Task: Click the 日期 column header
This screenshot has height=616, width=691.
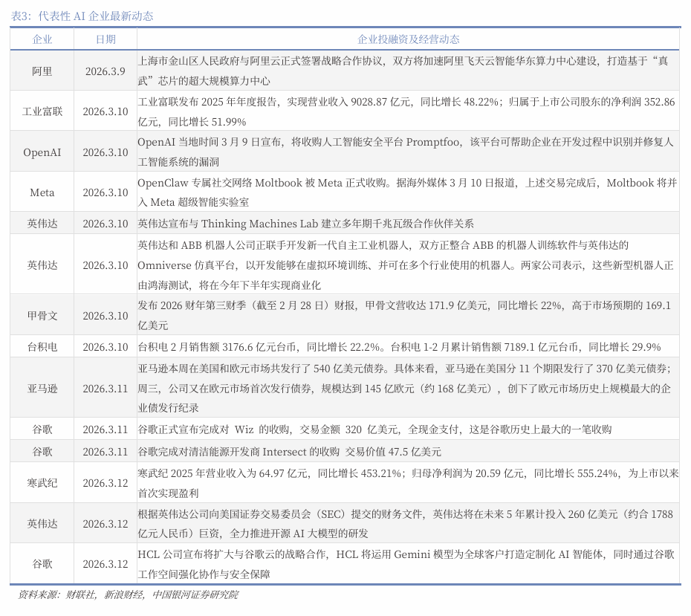Action: pyautogui.click(x=106, y=39)
